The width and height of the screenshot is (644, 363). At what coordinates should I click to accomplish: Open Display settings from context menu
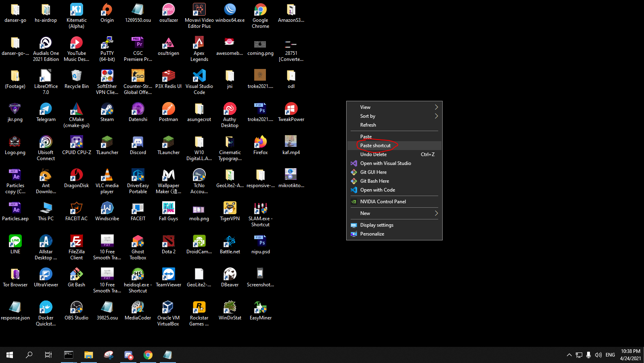(394, 225)
